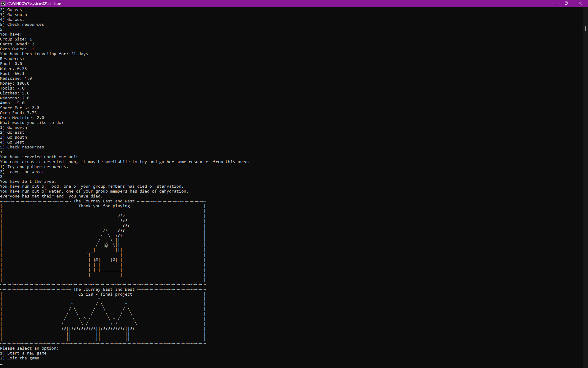The width and height of the screenshot is (588, 368).
Task: Click the "1) Try and gather resources." line
Action: (34, 167)
